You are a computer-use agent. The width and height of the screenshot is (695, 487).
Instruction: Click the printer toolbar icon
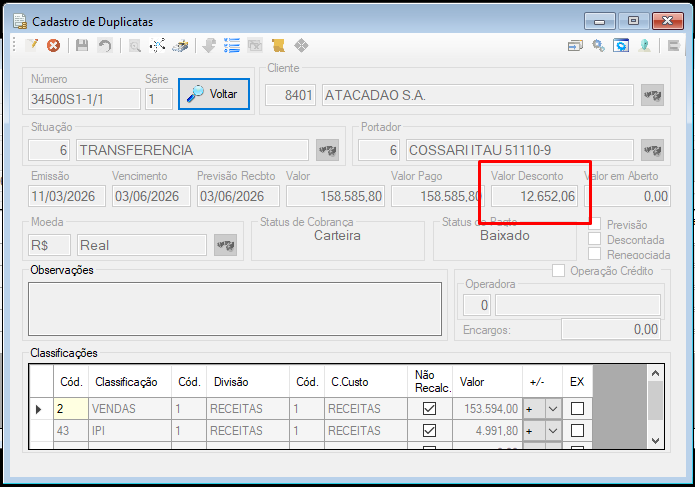coord(180,45)
